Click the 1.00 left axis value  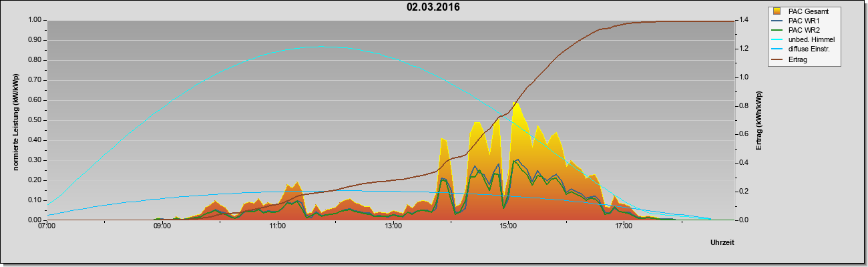pyautogui.click(x=35, y=20)
